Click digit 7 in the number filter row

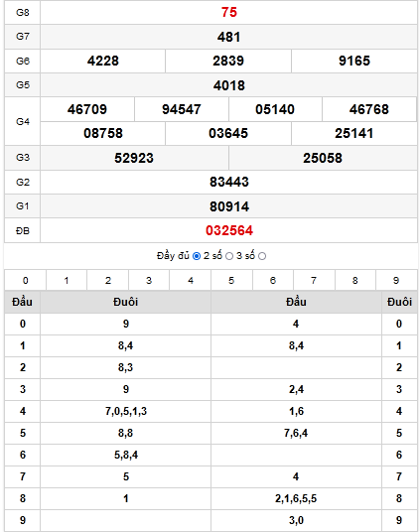314,281
